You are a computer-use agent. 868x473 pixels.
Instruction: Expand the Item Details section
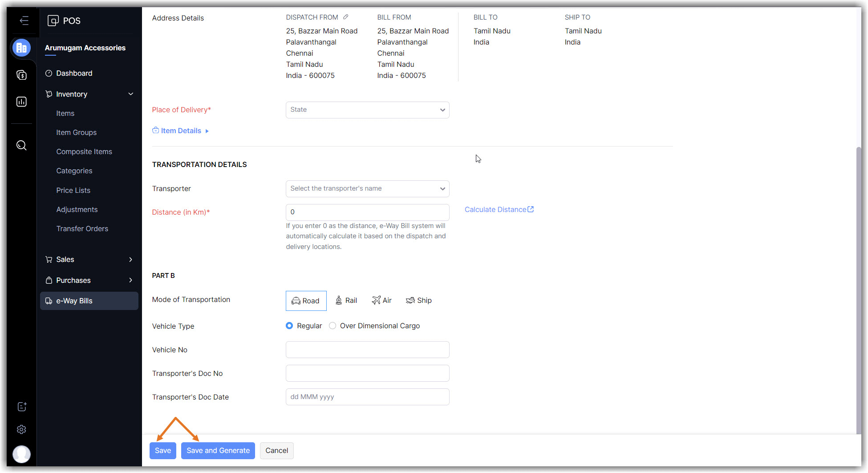tap(181, 131)
